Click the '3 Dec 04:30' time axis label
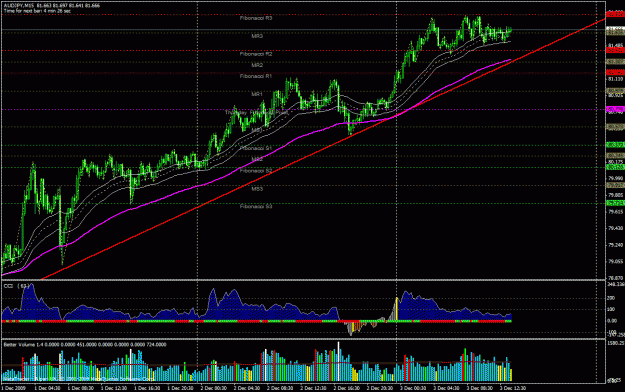This screenshot has height=392, width=625. click(447, 388)
